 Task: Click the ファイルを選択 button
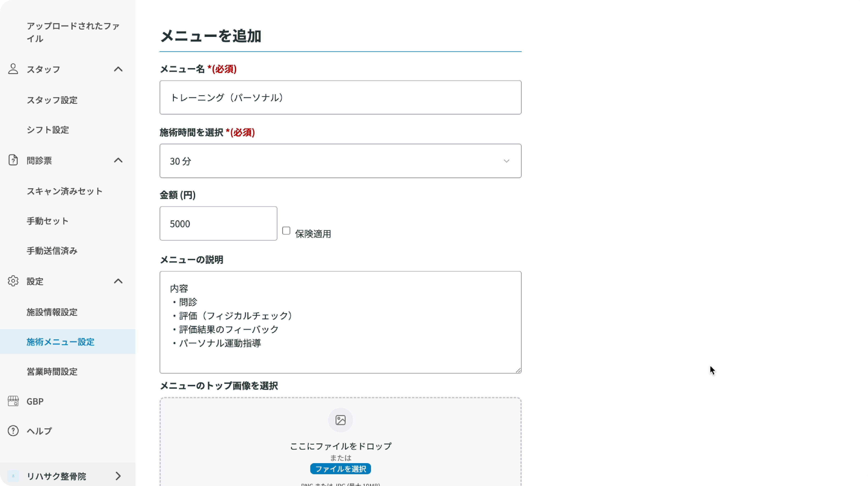(340, 469)
